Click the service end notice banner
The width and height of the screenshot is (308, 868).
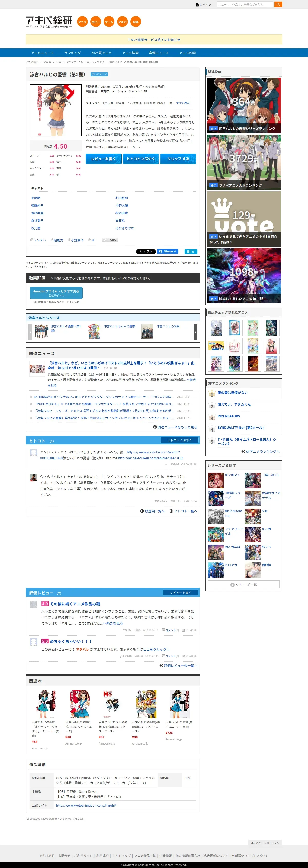pos(154,40)
